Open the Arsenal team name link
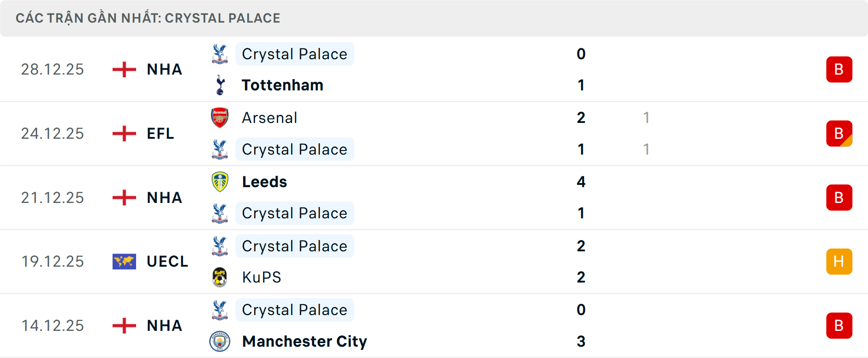 click(269, 118)
